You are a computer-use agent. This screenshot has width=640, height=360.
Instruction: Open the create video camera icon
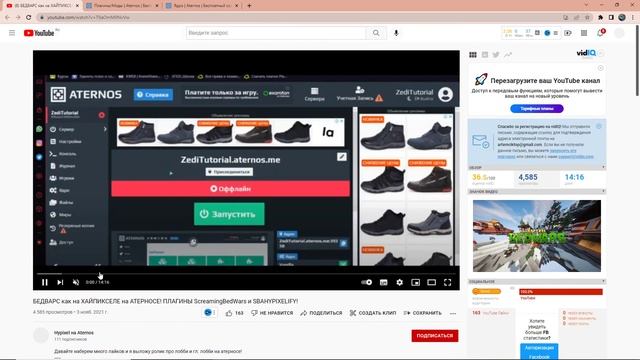point(568,33)
